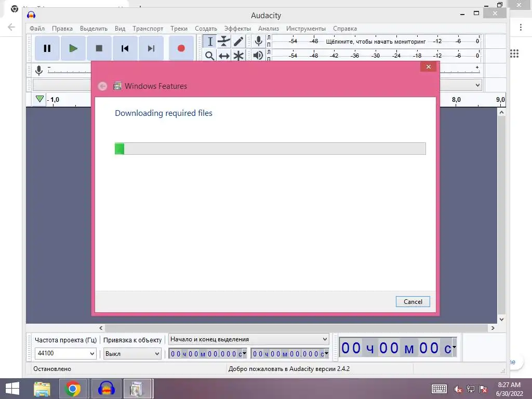Click the red Record button
Viewport: 532px width, 399px height.
coord(181,48)
